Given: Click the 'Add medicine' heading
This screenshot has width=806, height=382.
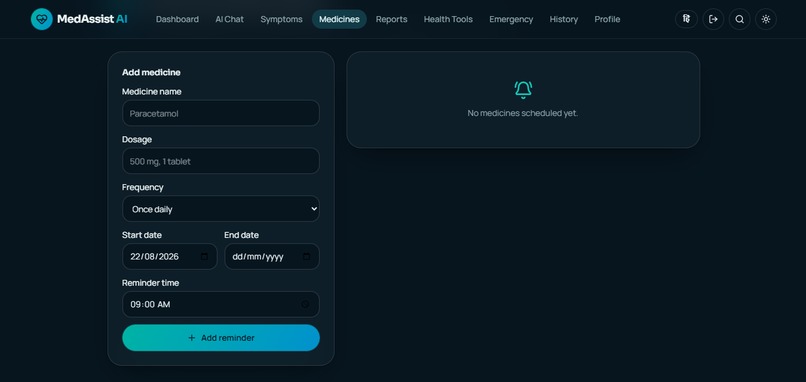Looking at the screenshot, I should click(151, 72).
